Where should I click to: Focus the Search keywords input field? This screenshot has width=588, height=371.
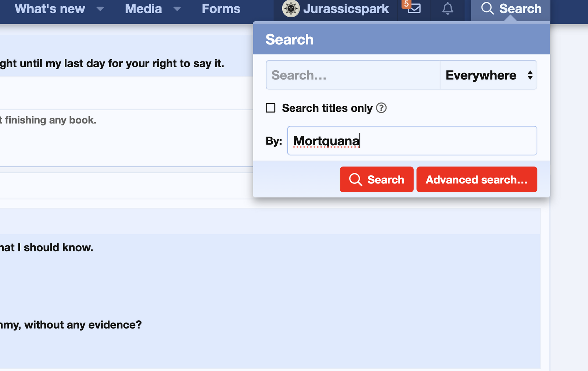353,75
